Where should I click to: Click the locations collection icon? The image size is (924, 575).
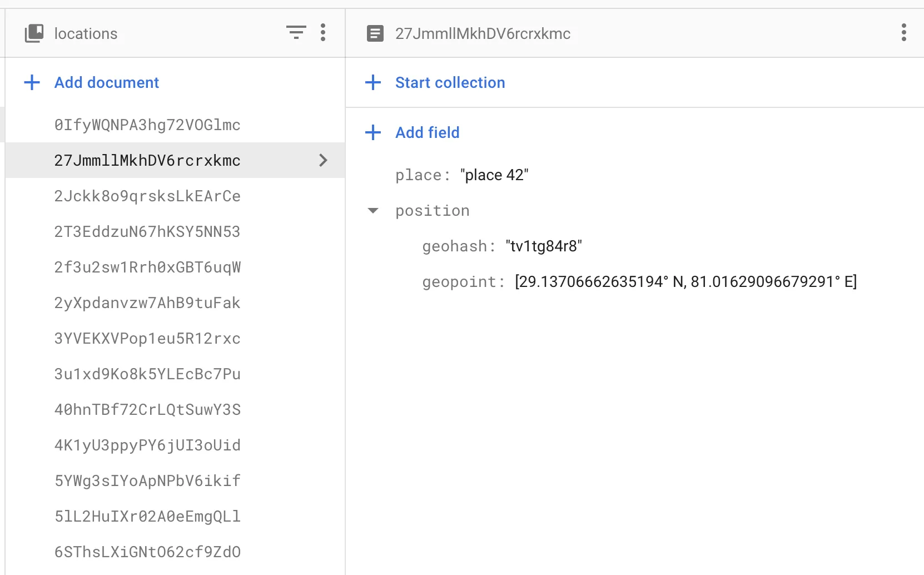(x=34, y=33)
